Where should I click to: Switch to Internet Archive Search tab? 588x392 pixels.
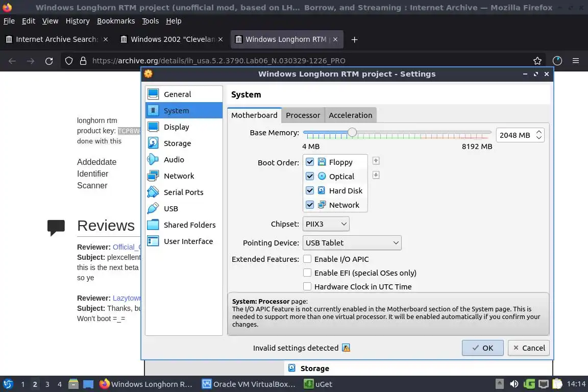(x=56, y=39)
